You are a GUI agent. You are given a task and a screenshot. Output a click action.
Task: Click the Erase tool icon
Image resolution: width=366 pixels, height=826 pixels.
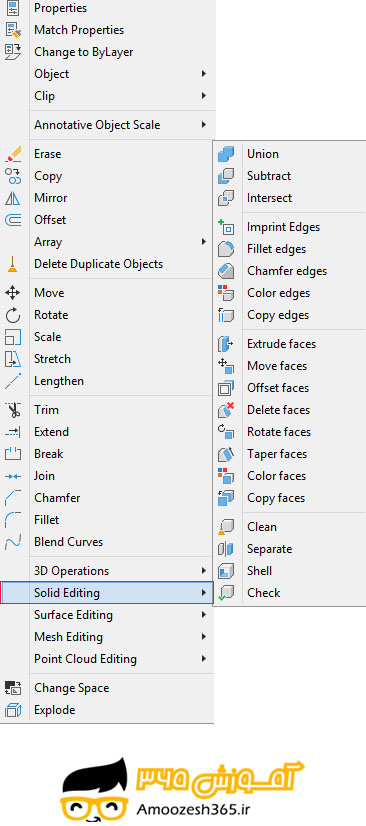pyautogui.click(x=13, y=154)
